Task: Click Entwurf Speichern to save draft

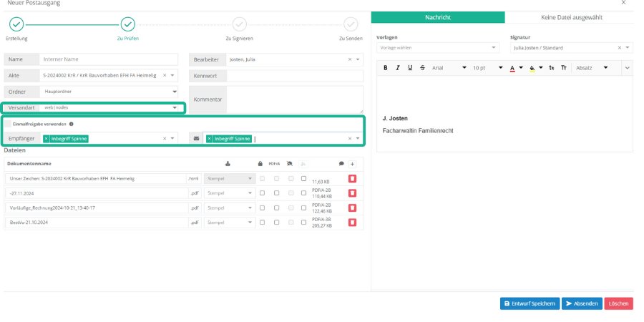Action: coord(529,303)
